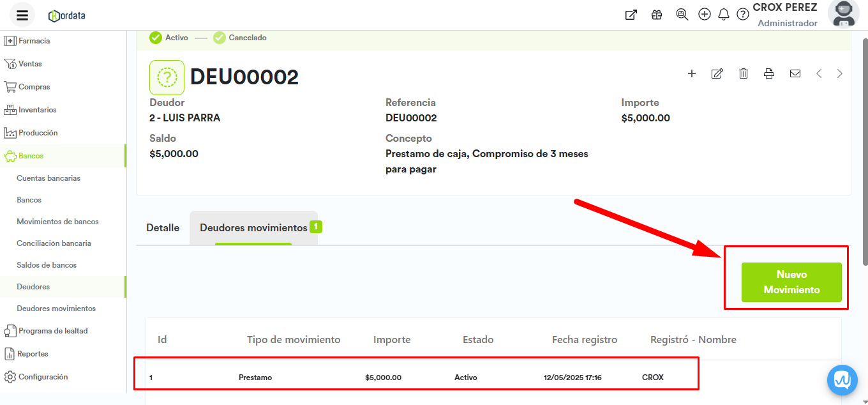Collapse the Bancos sidebar section
This screenshot has height=405, width=868.
point(31,156)
